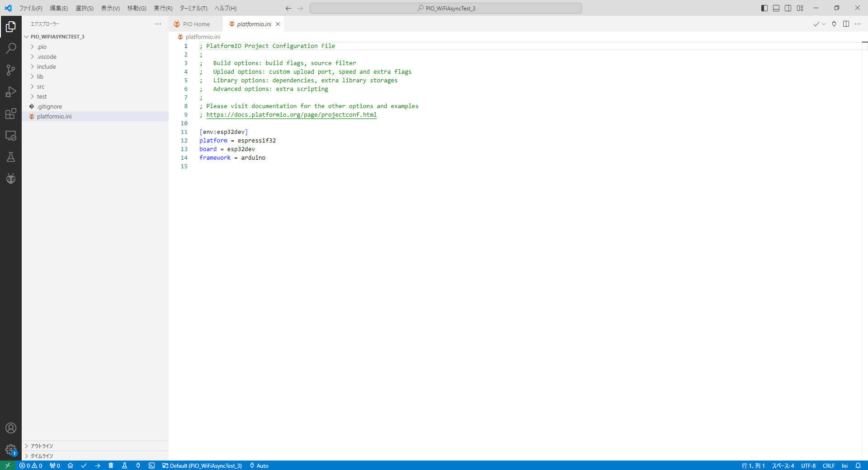868x470 pixels.
Task: Select the .gitignore file in explorer
Action: point(49,106)
